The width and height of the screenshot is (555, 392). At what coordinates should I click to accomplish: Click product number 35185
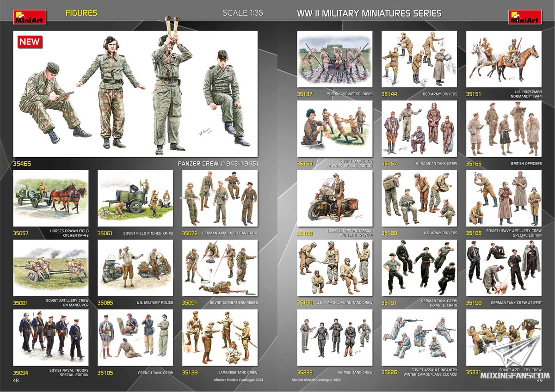pos(474,233)
